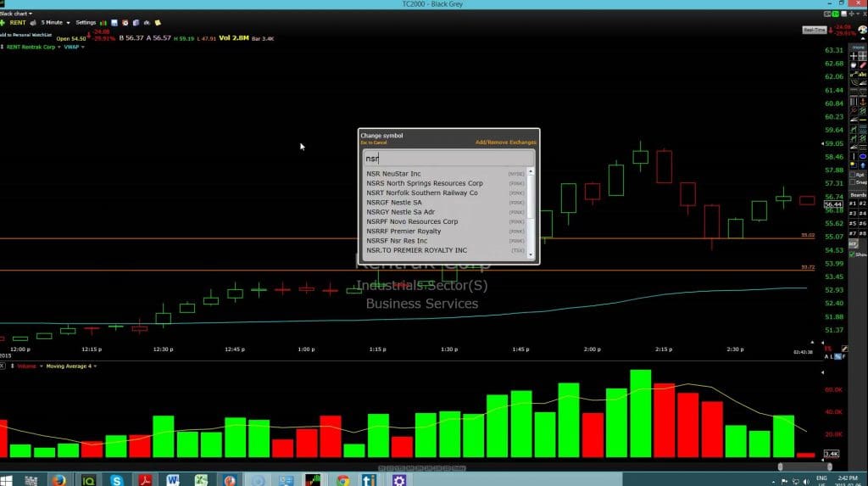Click the symbol list scrollbar down arrow

point(531,255)
